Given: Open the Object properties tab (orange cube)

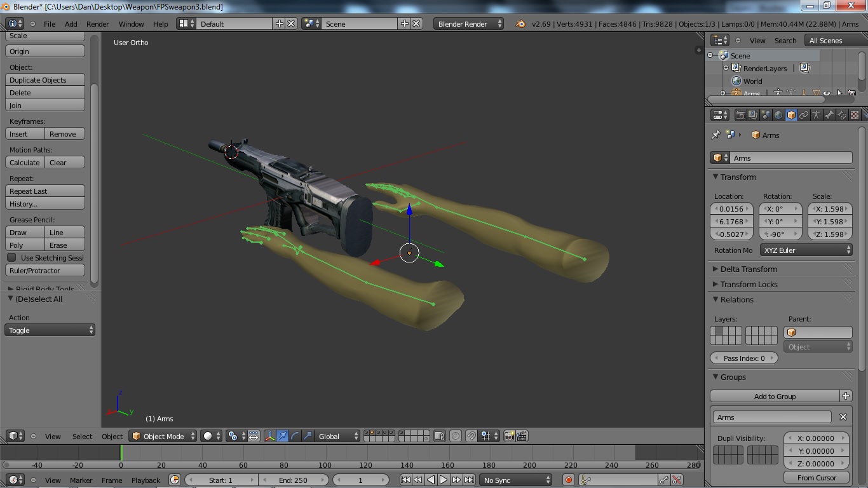Looking at the screenshot, I should (x=791, y=115).
